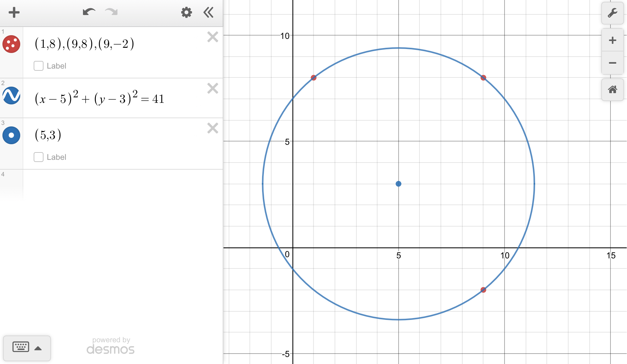Expand the on-screen keyboard panel

(x=27, y=348)
